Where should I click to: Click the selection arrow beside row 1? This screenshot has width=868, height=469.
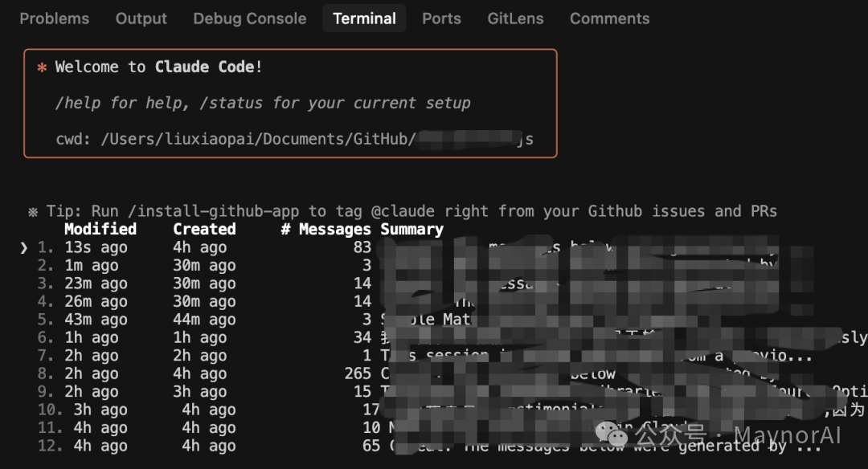(24, 248)
